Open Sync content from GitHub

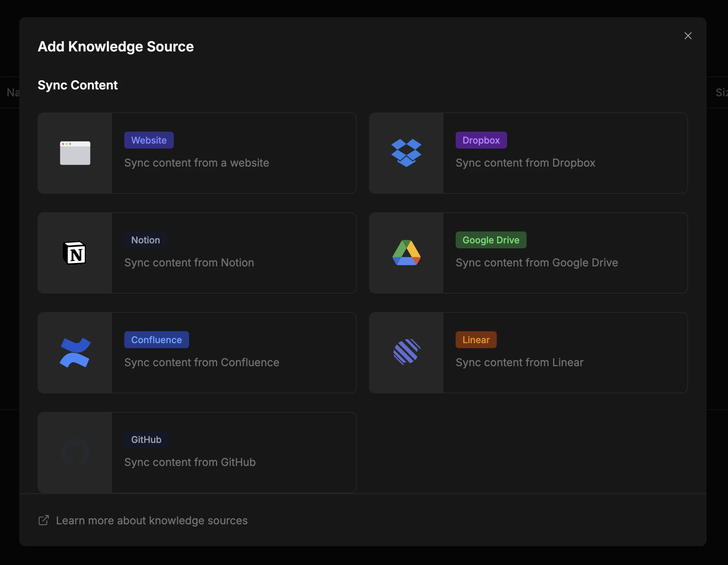coord(234,453)
